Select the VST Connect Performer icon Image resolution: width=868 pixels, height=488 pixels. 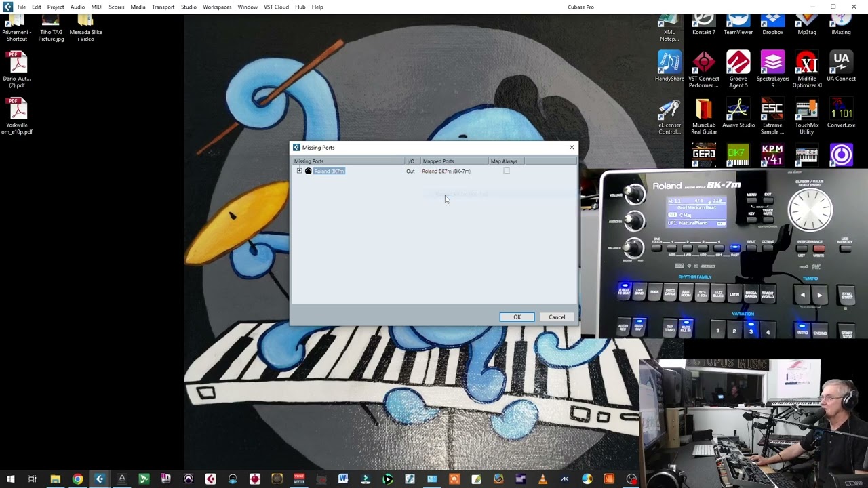[703, 69]
